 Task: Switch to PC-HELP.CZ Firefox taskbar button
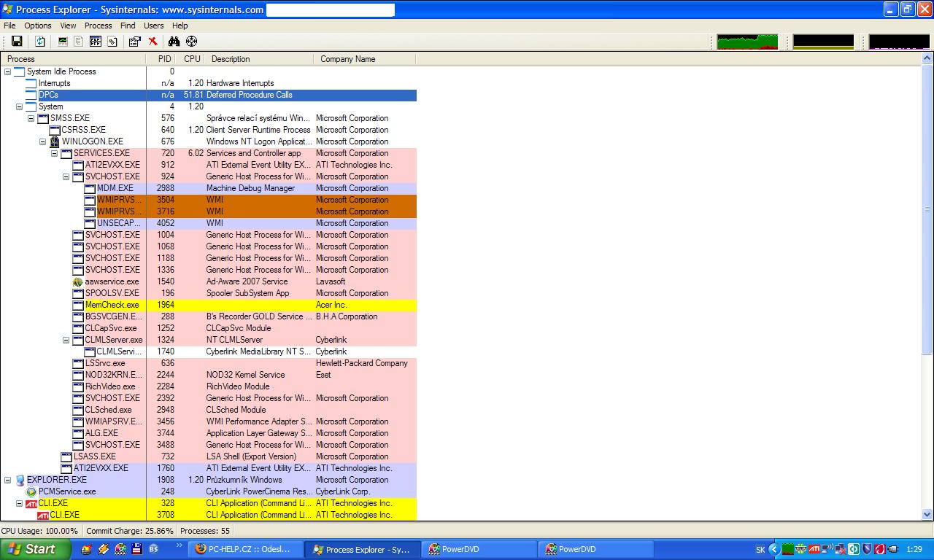(x=246, y=549)
